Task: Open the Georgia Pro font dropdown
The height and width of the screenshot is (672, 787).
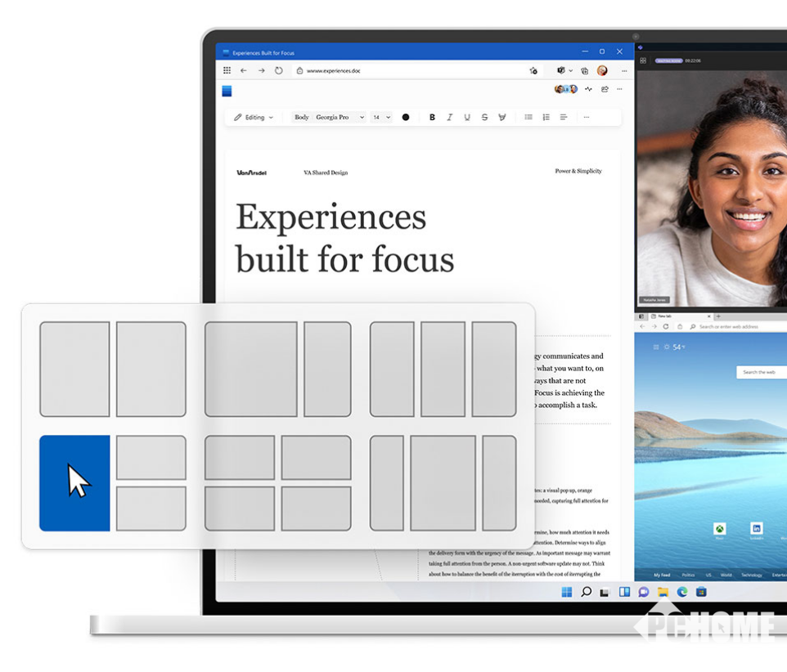Action: [x=340, y=118]
